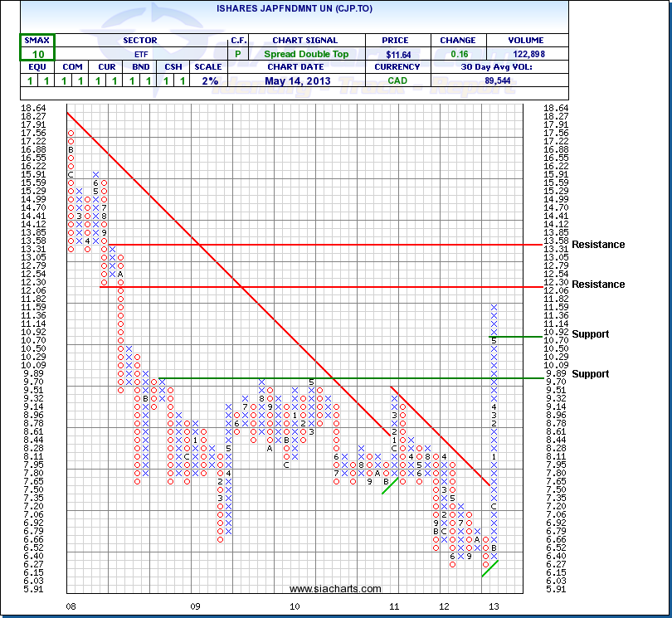Click the 122,898 volume figure
This screenshot has height=618, width=672.
click(528, 54)
